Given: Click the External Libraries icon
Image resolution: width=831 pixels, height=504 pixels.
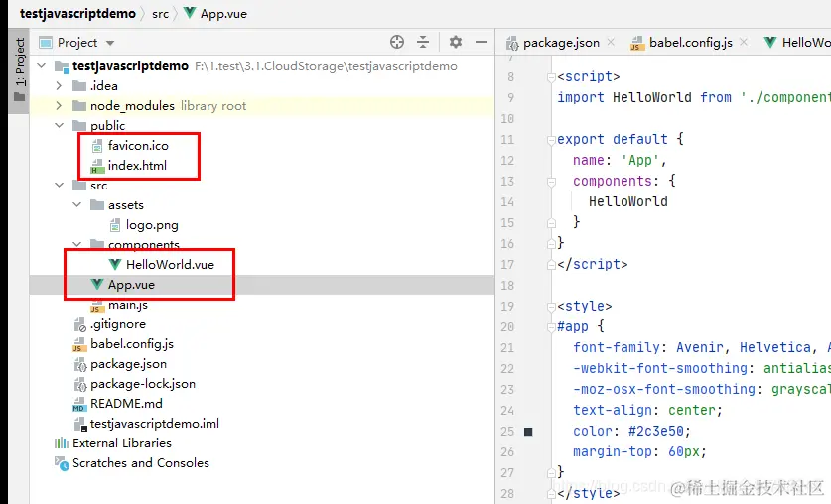Looking at the screenshot, I should tap(62, 443).
